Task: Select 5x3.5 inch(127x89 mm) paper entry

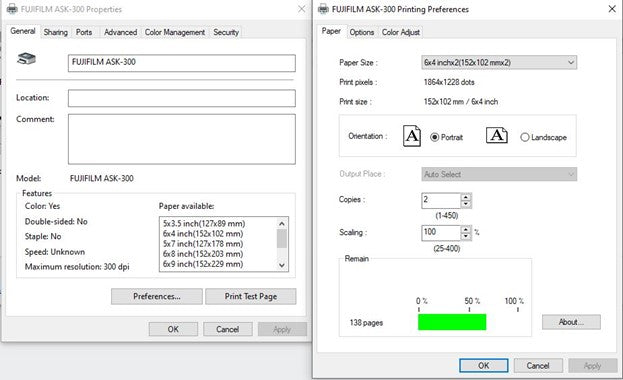Action: tap(204, 223)
